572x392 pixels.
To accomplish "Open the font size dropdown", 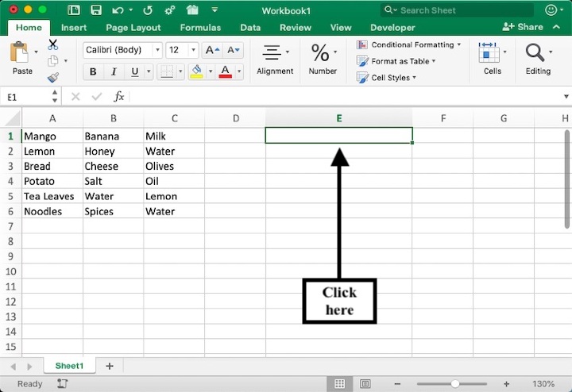I will click(193, 50).
